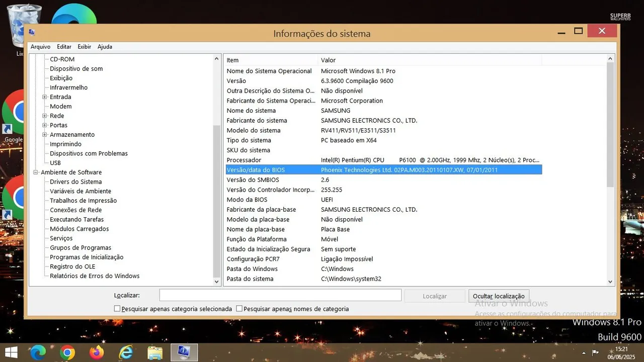The image size is (644, 362).
Task: Select Grupos de Programas
Action: (80, 248)
